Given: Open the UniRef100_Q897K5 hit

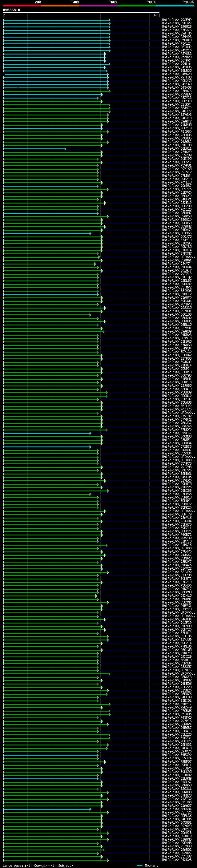Looking at the screenshot, I should (177, 189).
